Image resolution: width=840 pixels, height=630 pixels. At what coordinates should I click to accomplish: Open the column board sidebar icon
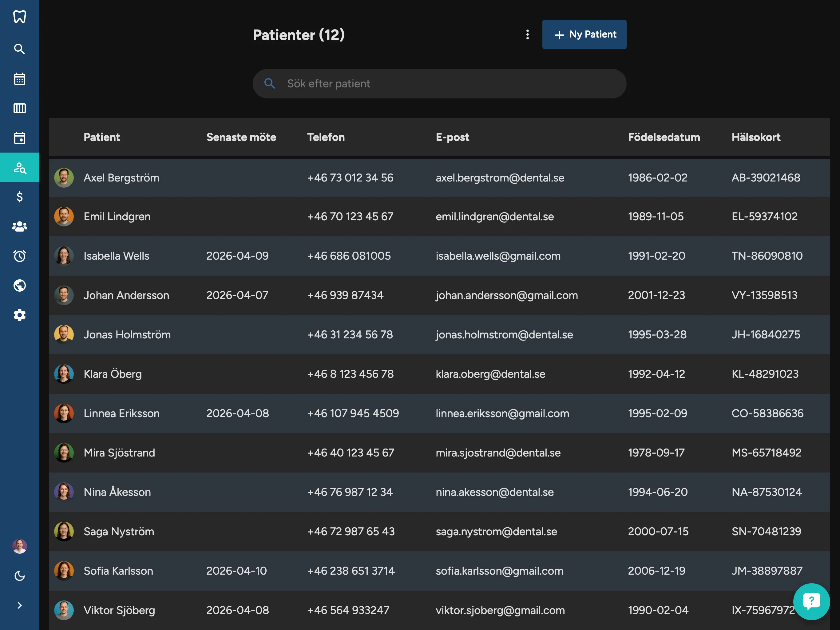point(19,108)
